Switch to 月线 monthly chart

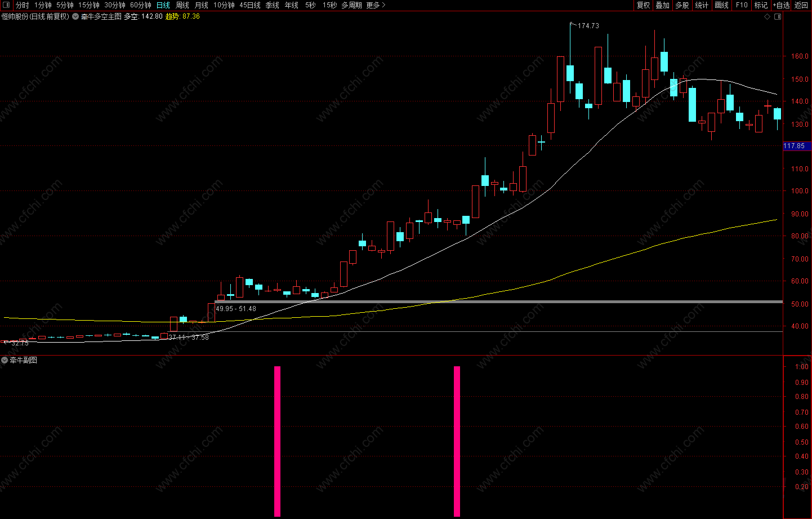(x=202, y=5)
